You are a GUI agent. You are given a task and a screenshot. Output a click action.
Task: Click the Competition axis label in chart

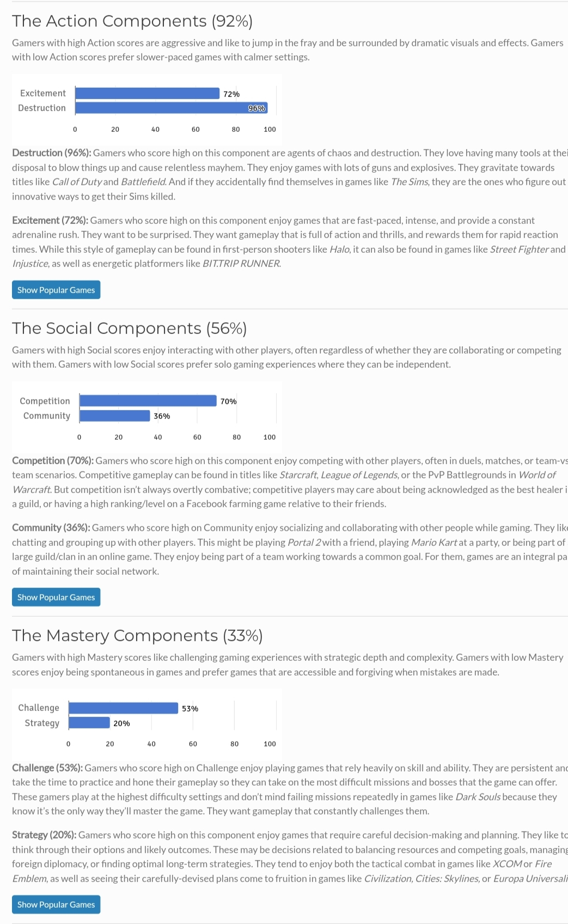click(45, 401)
